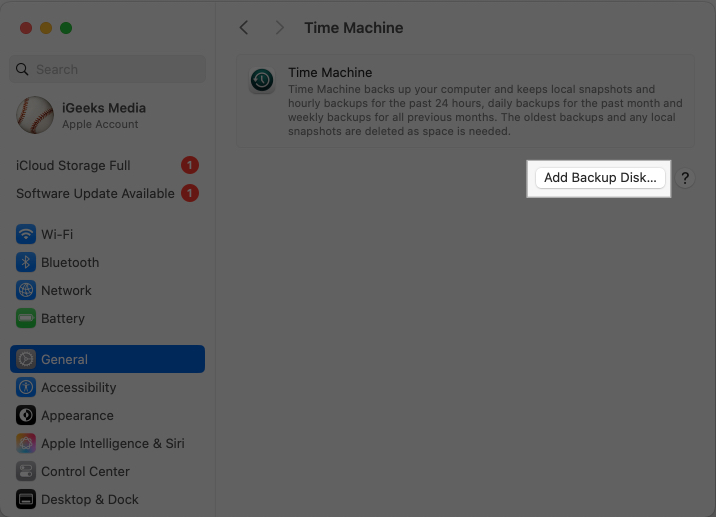Click the Desktop & Dock icon

point(26,500)
